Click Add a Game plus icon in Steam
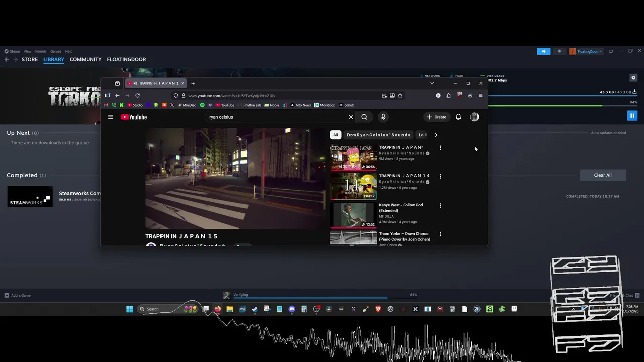644x362 pixels. (7, 295)
